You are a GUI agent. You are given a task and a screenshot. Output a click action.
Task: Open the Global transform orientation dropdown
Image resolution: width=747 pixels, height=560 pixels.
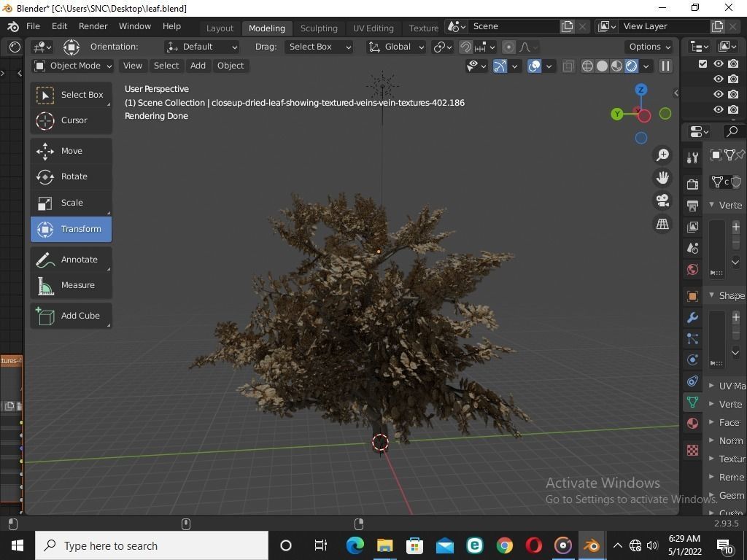click(396, 47)
